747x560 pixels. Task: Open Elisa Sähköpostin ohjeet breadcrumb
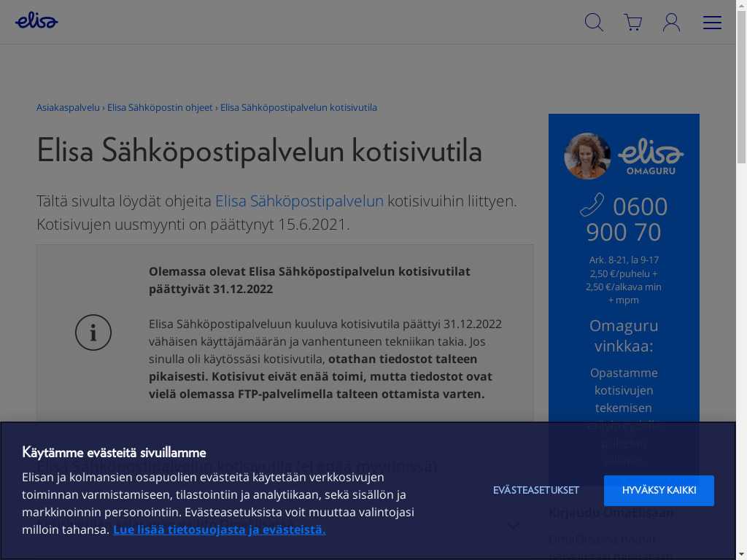(x=160, y=108)
